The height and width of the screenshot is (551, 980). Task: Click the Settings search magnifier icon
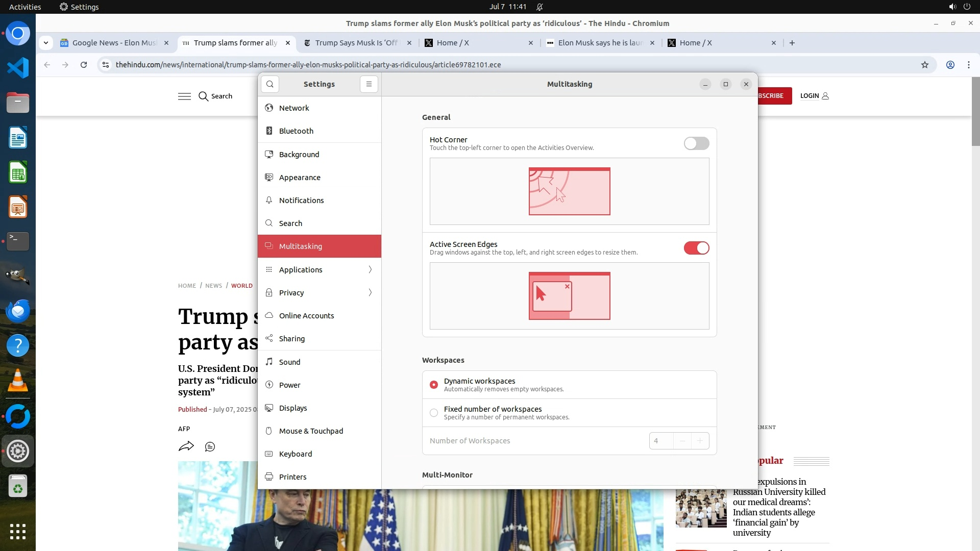click(270, 84)
